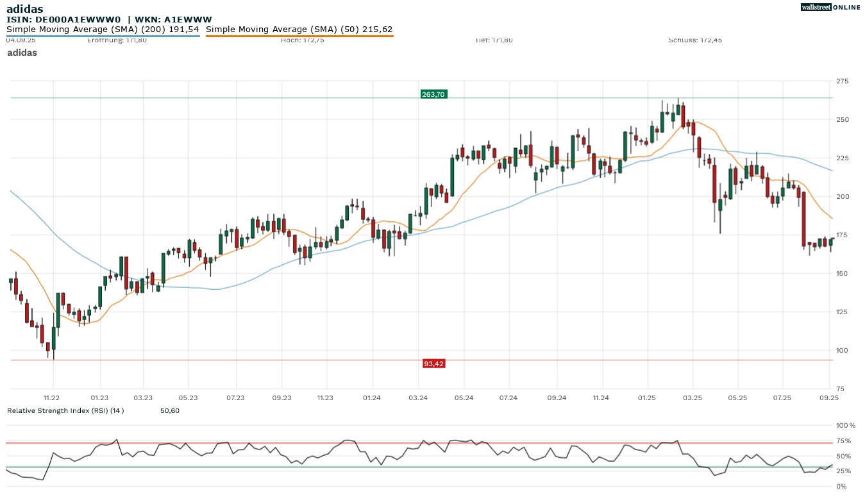Click the 07.25 date axis label
The image size is (865, 504).
pos(782,398)
